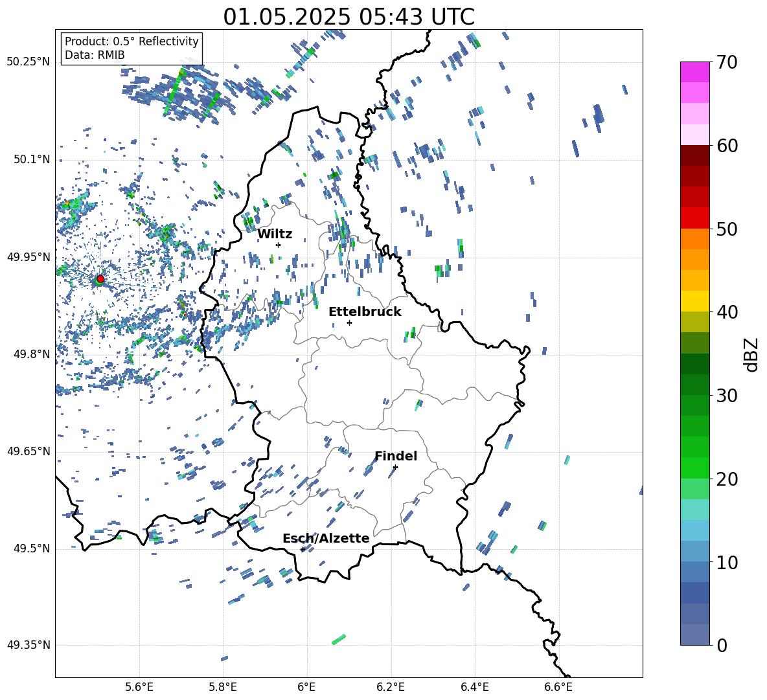Click the Ettelbruck location cross marker
Image resolution: width=767 pixels, height=700 pixels.
click(x=349, y=322)
